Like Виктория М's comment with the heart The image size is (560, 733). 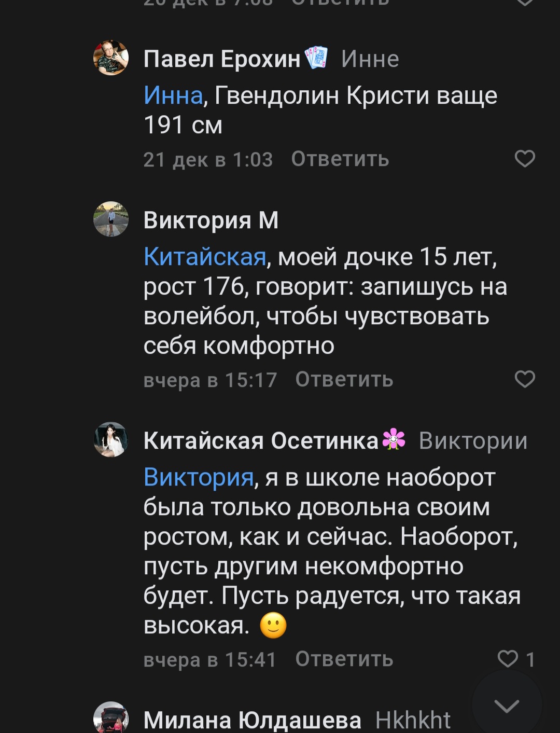pos(524,379)
